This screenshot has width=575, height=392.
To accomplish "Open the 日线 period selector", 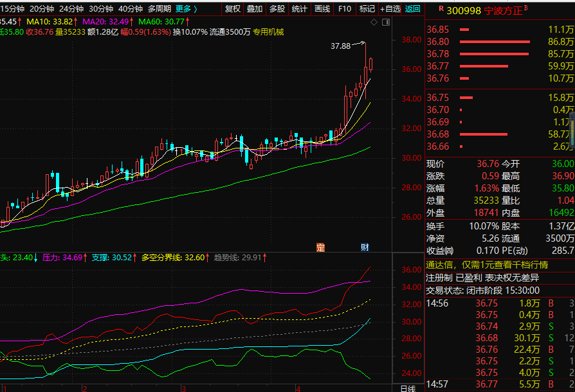I will coord(407,388).
